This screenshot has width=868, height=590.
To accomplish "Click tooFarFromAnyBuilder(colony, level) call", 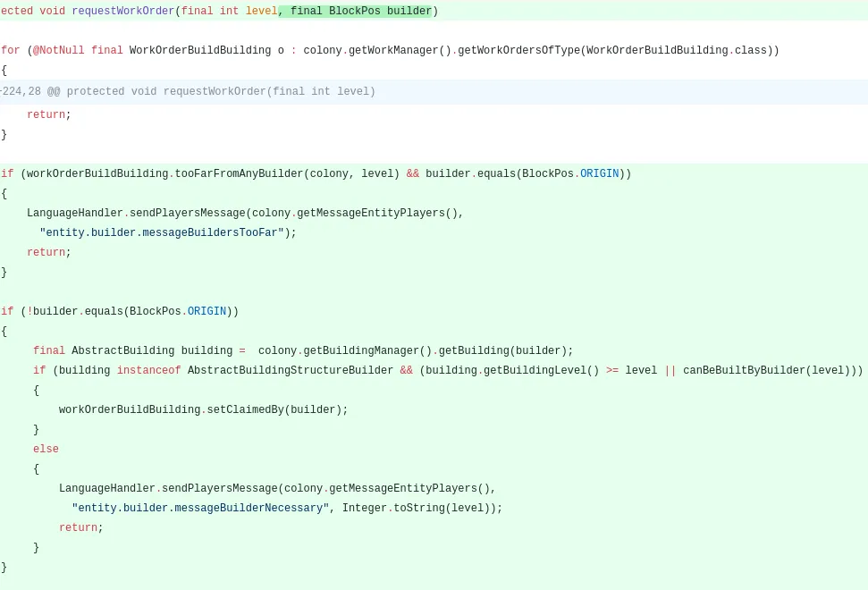I will click(x=287, y=173).
